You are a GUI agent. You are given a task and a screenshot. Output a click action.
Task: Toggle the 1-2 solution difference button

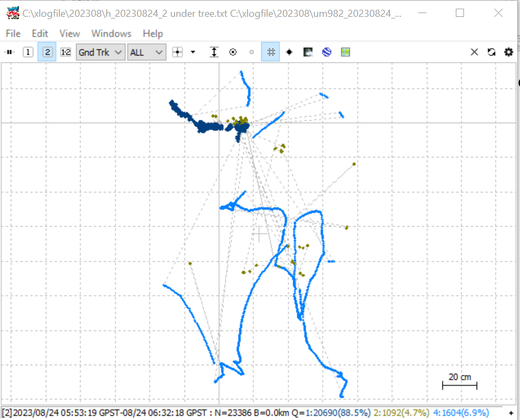66,52
